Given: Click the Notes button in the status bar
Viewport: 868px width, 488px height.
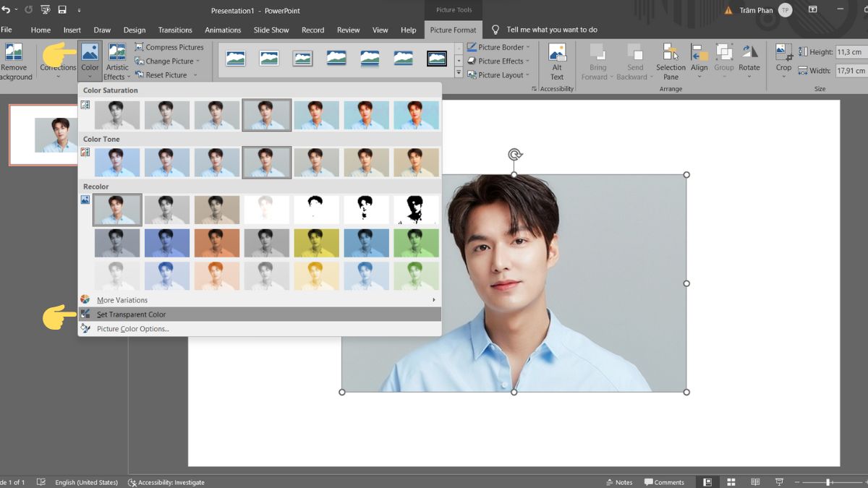Looking at the screenshot, I should (618, 482).
